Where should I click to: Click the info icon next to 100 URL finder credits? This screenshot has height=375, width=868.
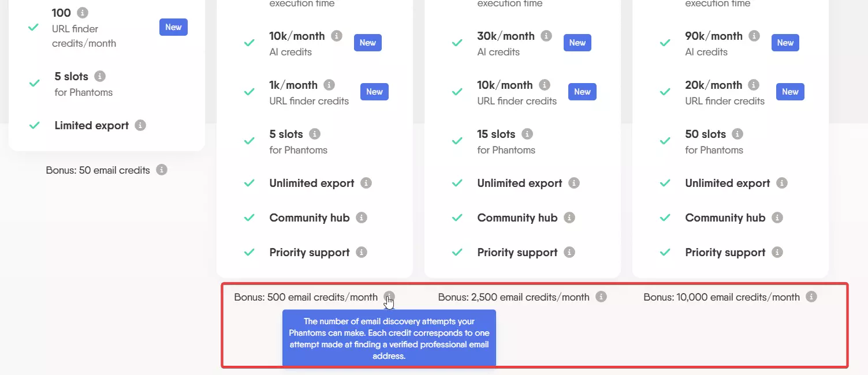(x=83, y=12)
